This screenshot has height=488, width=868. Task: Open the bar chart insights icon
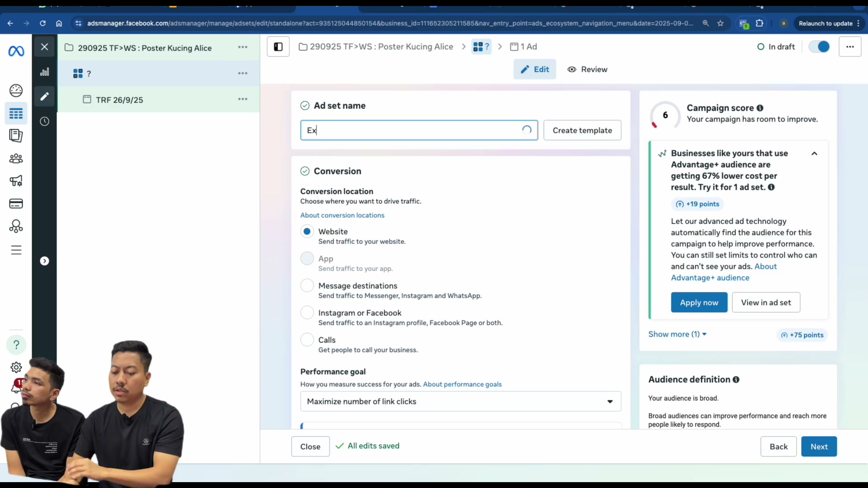[44, 72]
